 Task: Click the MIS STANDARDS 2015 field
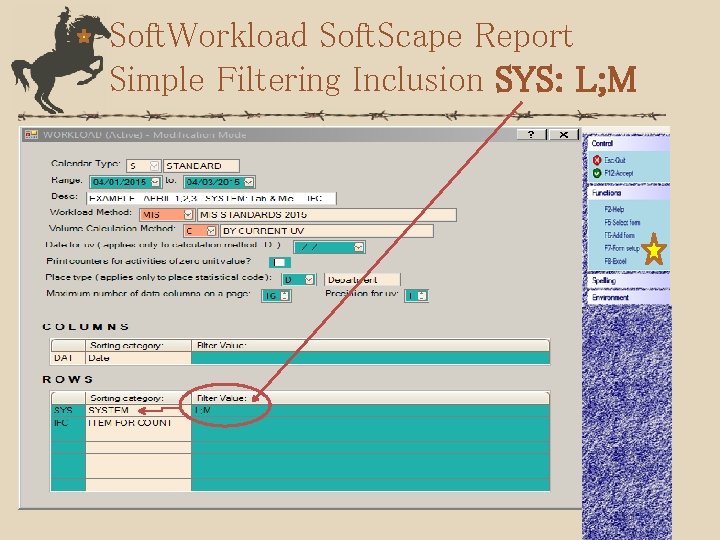click(x=327, y=214)
